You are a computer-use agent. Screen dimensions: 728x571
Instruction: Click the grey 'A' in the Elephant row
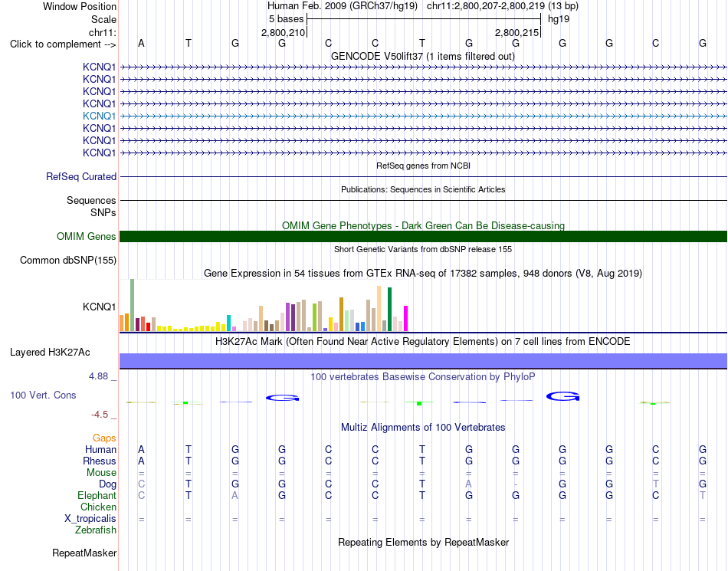235,495
